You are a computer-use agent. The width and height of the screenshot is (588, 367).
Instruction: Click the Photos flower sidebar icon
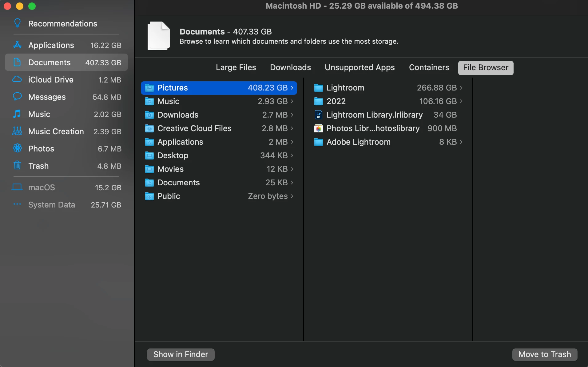coord(17,148)
